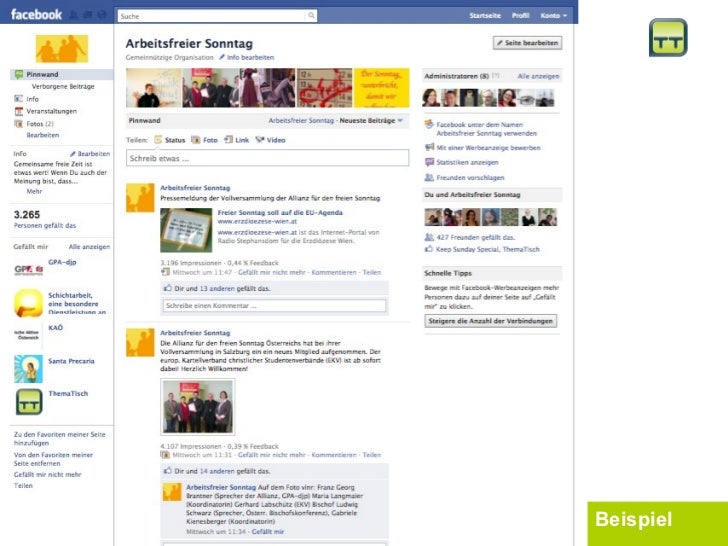This screenshot has width=728, height=546.
Task: Go to Startseite in top bar
Action: click(x=485, y=15)
